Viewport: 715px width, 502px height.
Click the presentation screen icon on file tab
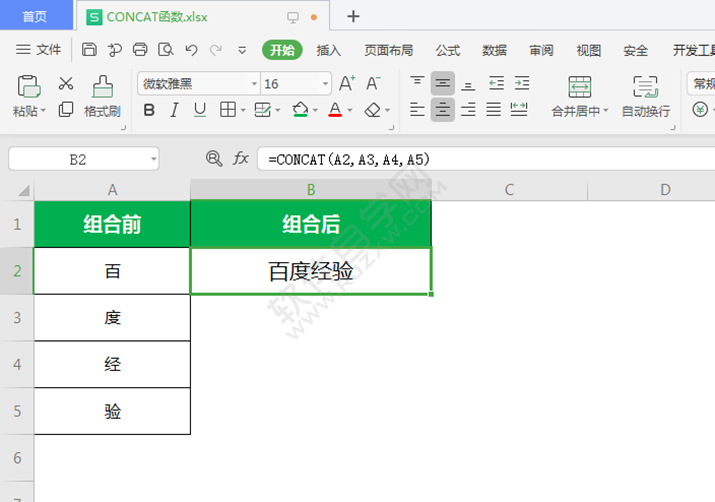tap(293, 17)
